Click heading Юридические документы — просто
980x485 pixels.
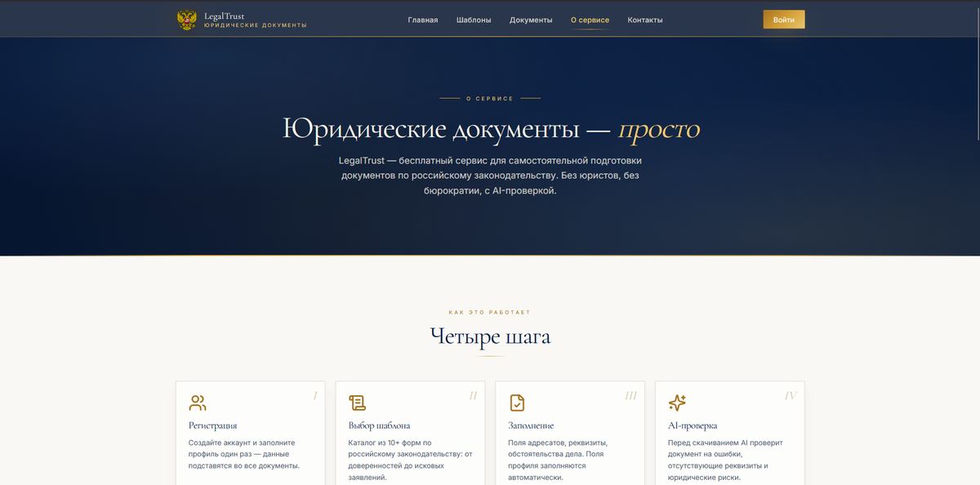[x=491, y=129]
